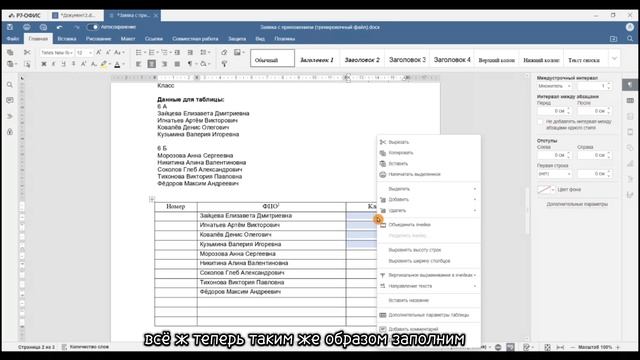Viewport: 640px width, 360px height.
Task: Toggle no interval between same-style paragraphs checkbox
Action: click(x=540, y=122)
